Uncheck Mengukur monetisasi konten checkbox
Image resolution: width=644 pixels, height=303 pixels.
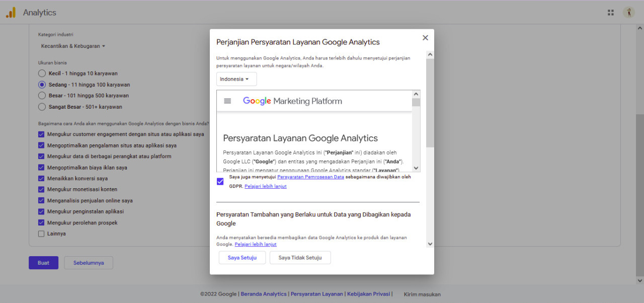coord(41,190)
